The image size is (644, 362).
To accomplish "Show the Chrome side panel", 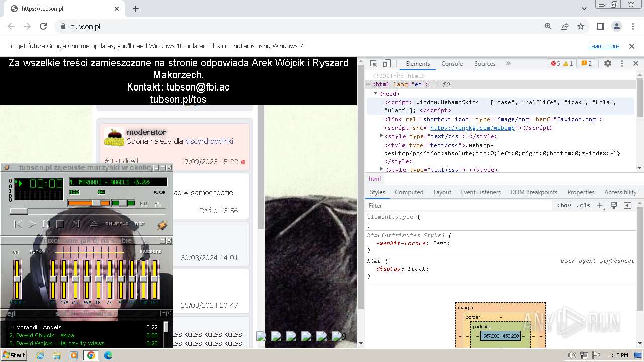I will tap(600, 26).
